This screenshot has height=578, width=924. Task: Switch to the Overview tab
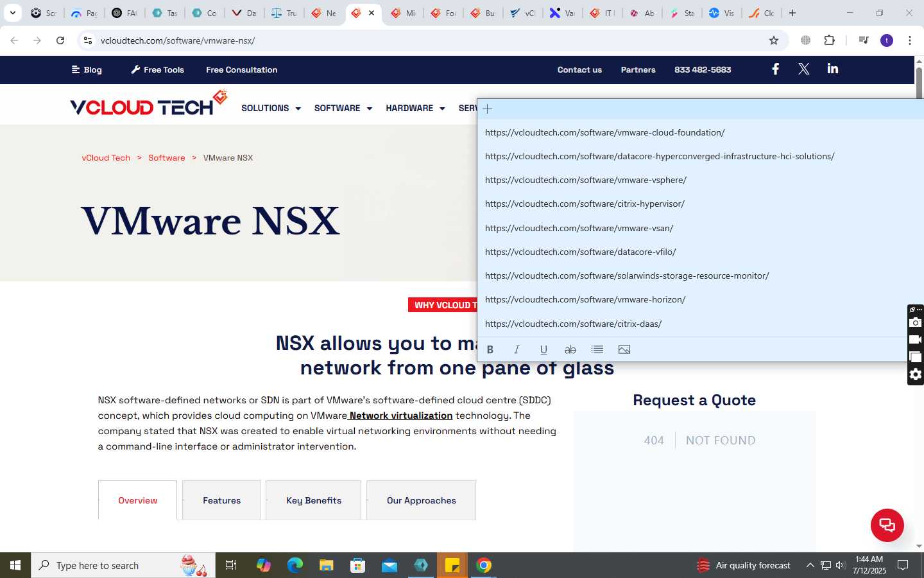pos(137,500)
